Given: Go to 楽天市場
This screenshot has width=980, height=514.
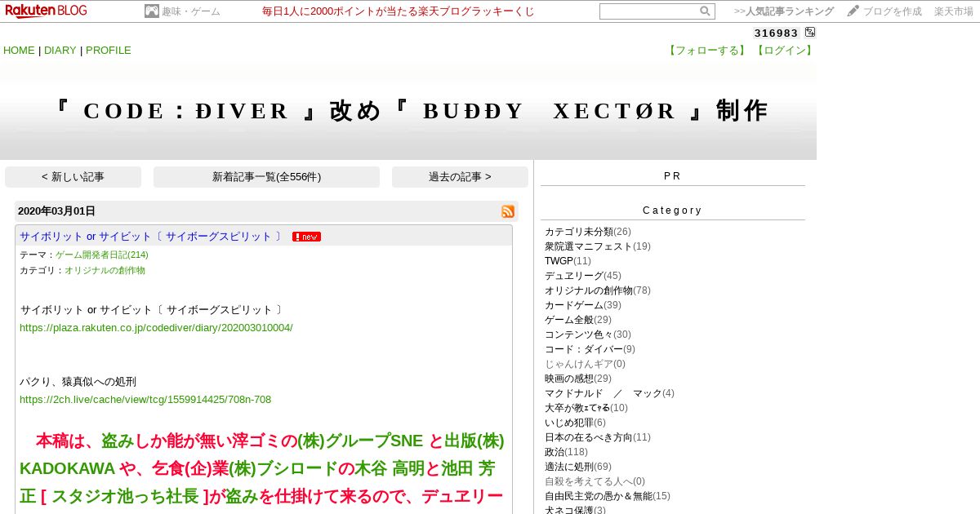Looking at the screenshot, I should (x=954, y=11).
